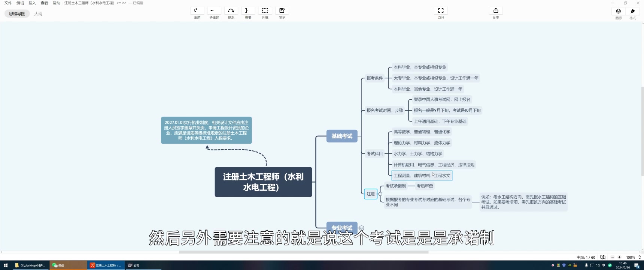The image size is (644, 270).
Task: Open the 分享 share option
Action: tap(496, 10)
